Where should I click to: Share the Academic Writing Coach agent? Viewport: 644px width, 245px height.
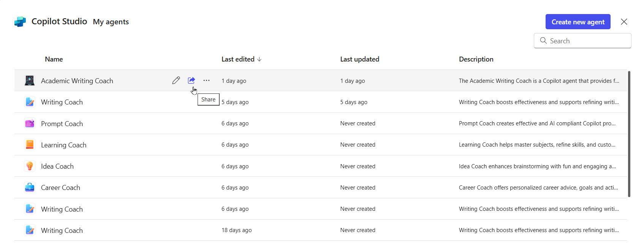[191, 81]
